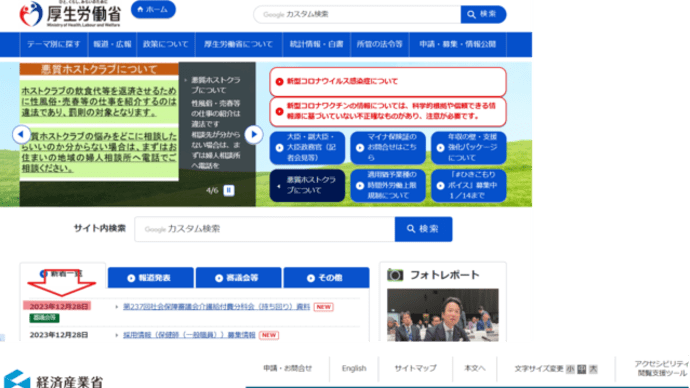Screen dimensions: 690x388
Task: Open 採用情報（保健師）募集情報 link
Action: tap(189, 335)
